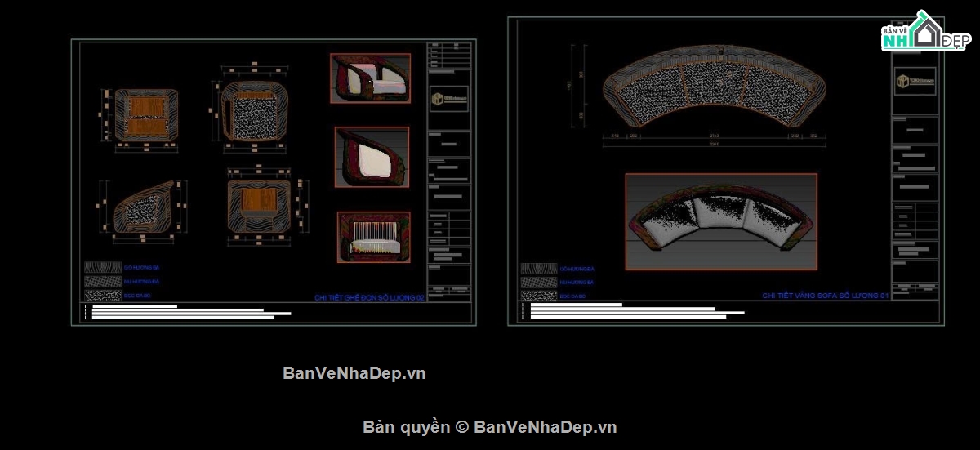The height and width of the screenshot is (450, 980).
Task: Click company logo in left sheet title block
Action: coord(449,99)
